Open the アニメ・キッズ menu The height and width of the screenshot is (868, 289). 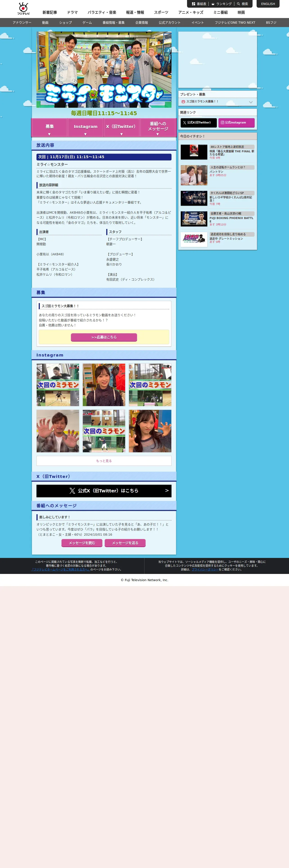pyautogui.click(x=191, y=12)
